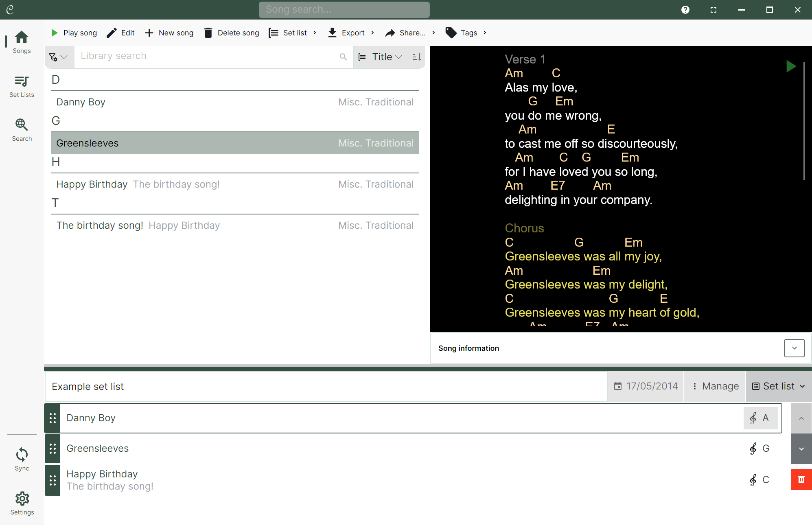
Task: Select Danny Boy in the library
Action: 235,102
